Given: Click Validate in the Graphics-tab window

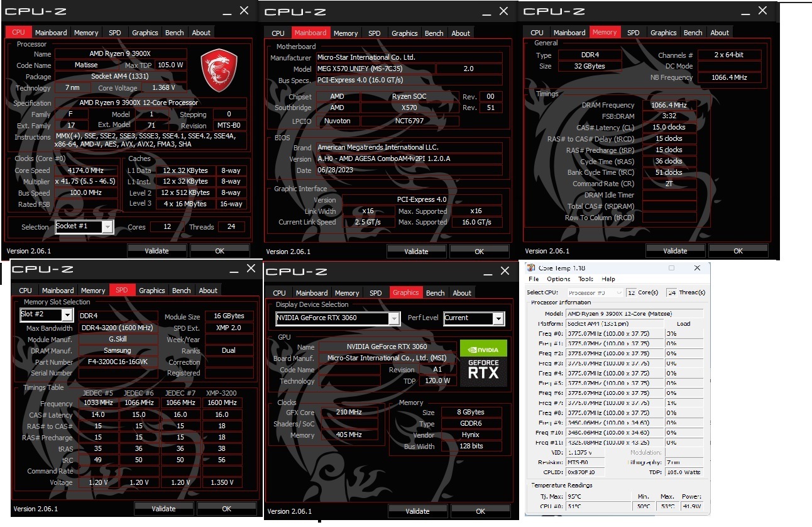Looking at the screenshot, I should click(x=417, y=511).
